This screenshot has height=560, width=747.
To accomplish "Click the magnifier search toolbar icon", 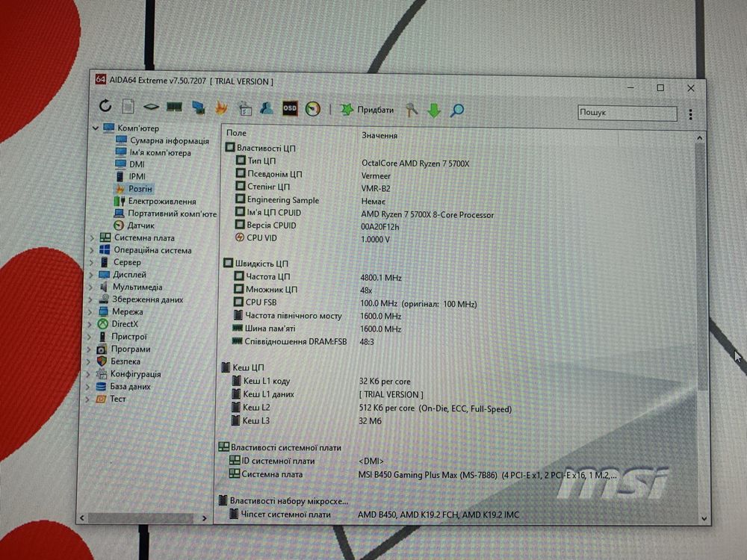I will point(457,111).
